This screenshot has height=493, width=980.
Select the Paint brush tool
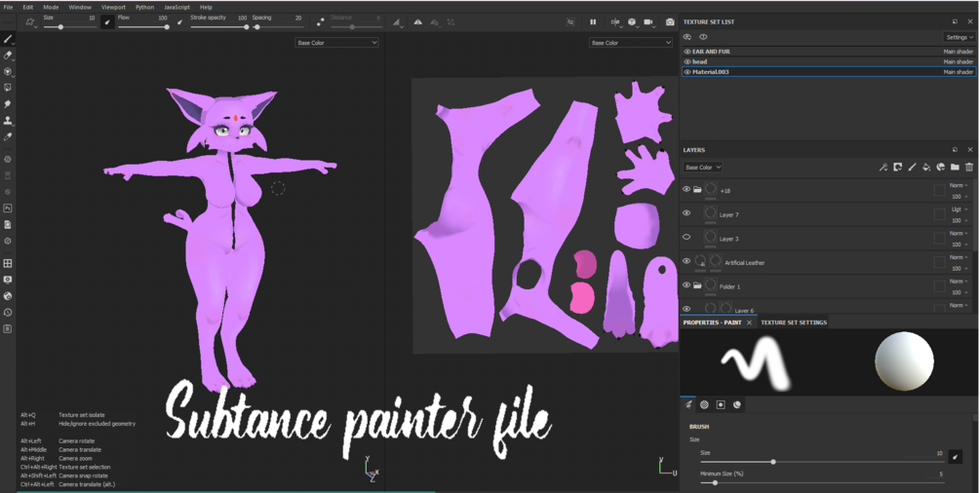pyautogui.click(x=8, y=39)
